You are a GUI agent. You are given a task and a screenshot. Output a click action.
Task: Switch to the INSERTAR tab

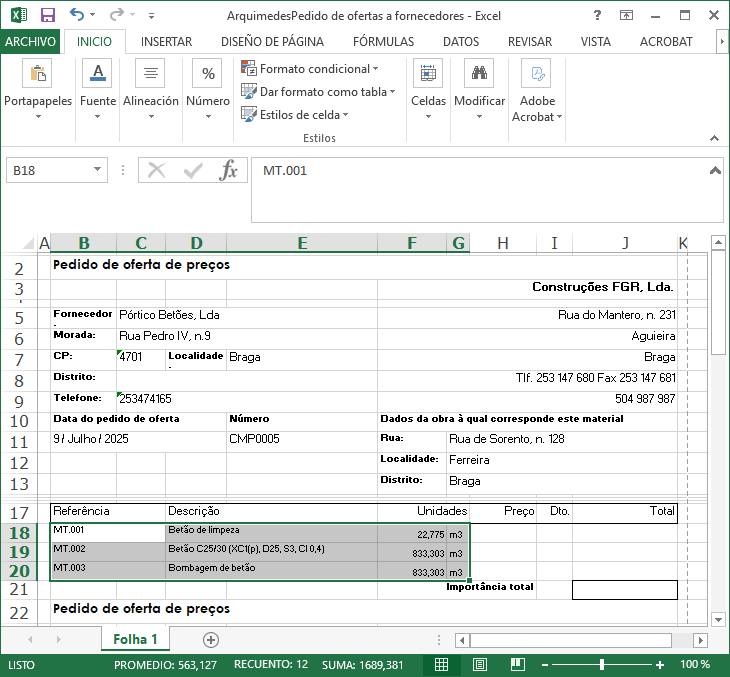(166, 41)
